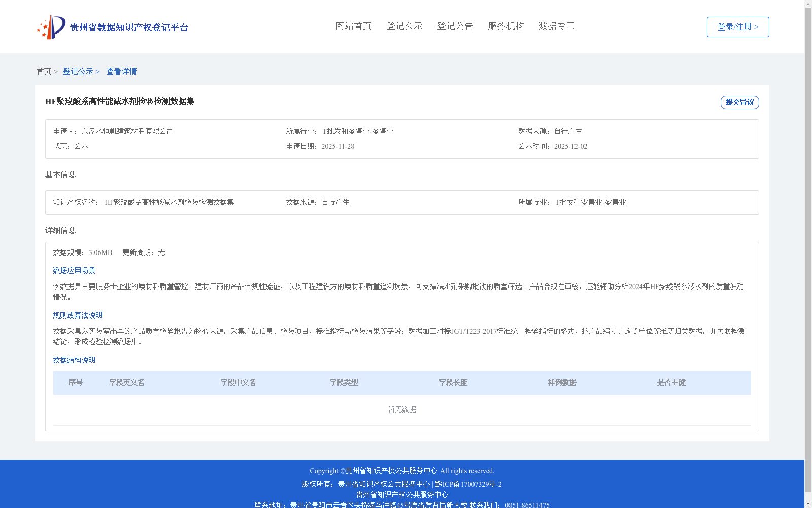Click the 详细信息 section heading
The width and height of the screenshot is (812, 508).
[x=60, y=230]
